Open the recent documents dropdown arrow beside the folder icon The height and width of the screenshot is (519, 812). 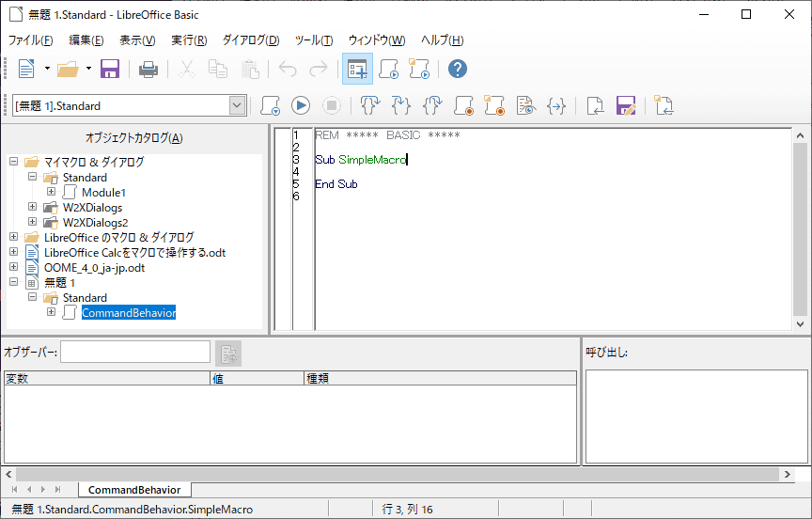point(88,69)
